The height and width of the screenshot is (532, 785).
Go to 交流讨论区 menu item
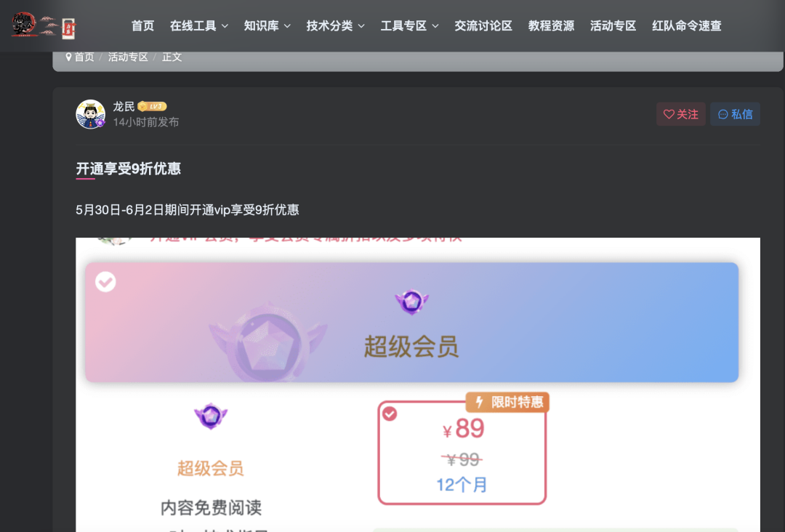tap(483, 25)
